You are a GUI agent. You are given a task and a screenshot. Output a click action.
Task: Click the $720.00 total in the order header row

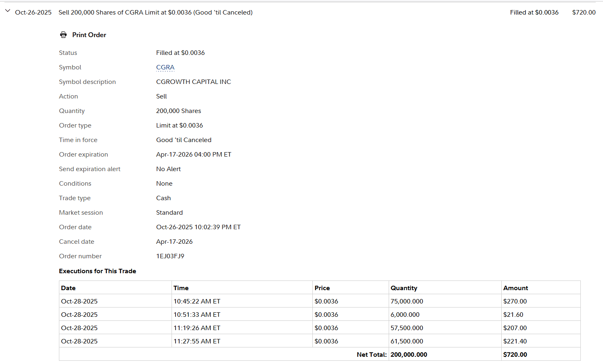click(x=584, y=13)
